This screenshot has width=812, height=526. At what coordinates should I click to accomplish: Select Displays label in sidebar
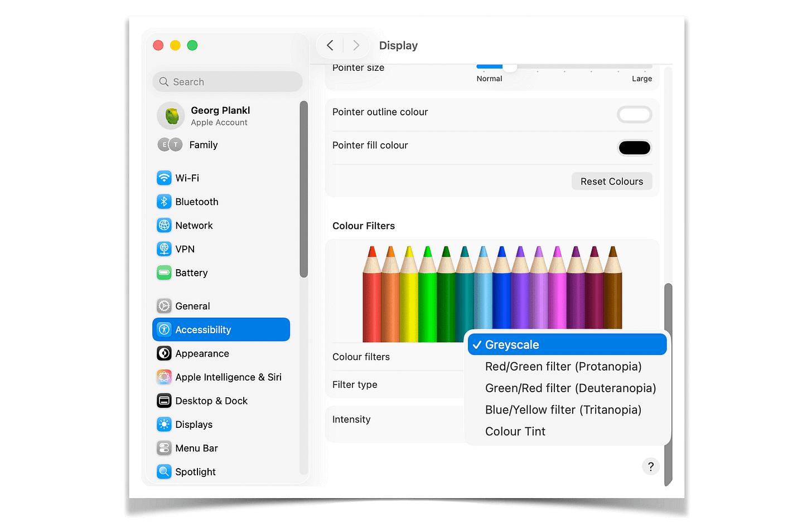194,425
